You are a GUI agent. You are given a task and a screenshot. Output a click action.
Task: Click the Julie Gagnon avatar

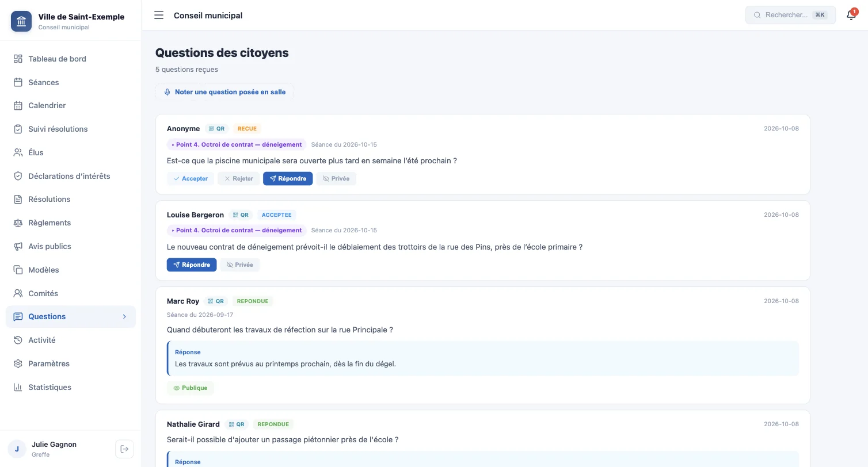[x=17, y=449]
